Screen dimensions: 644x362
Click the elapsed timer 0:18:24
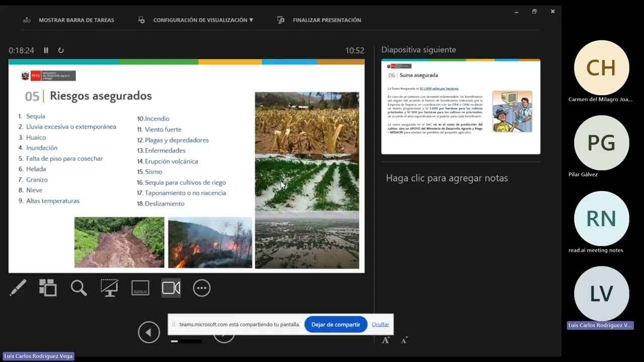[x=21, y=50]
